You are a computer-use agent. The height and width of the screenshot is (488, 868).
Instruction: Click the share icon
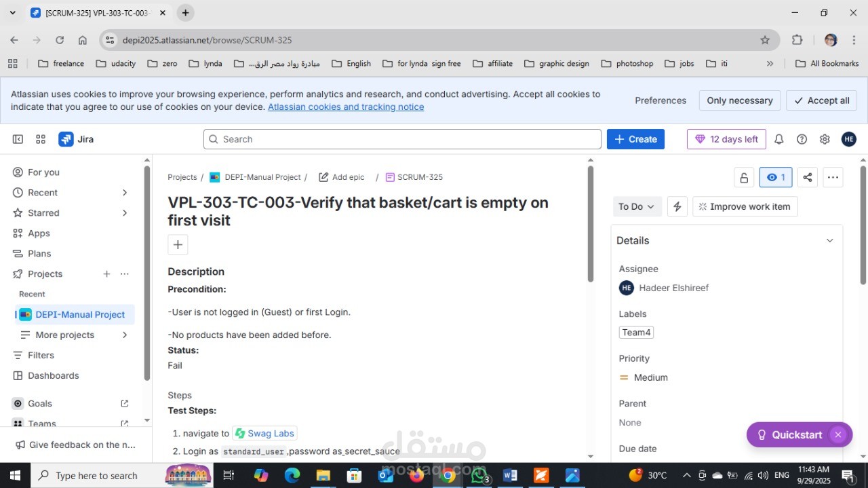807,177
